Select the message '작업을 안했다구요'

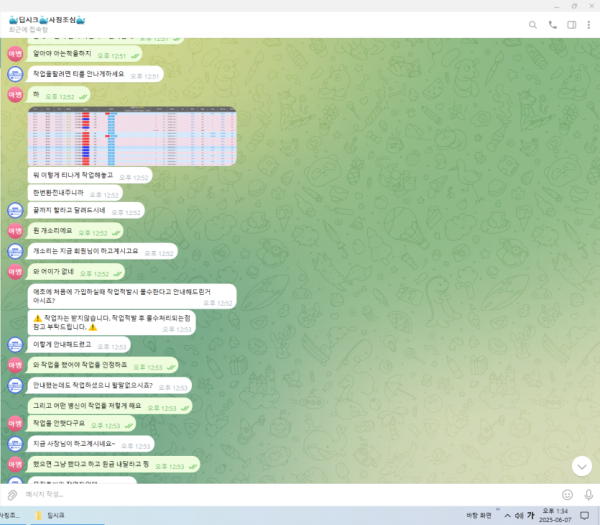[81, 424]
